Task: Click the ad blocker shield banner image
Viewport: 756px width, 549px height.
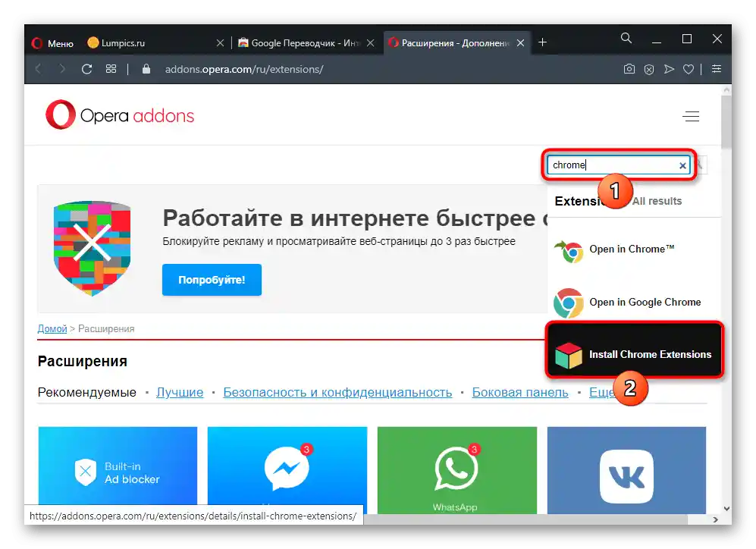Action: [92, 248]
